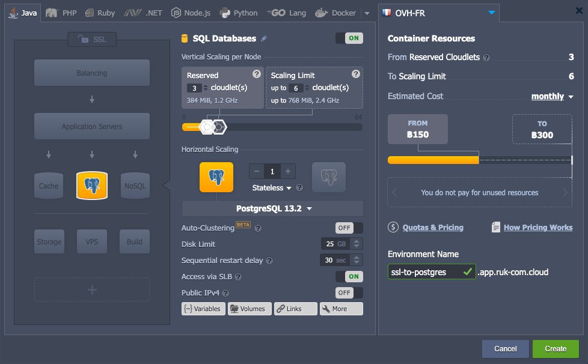Viewport: 588px width, 364px height.
Task: Open the More options button
Action: [341, 309]
